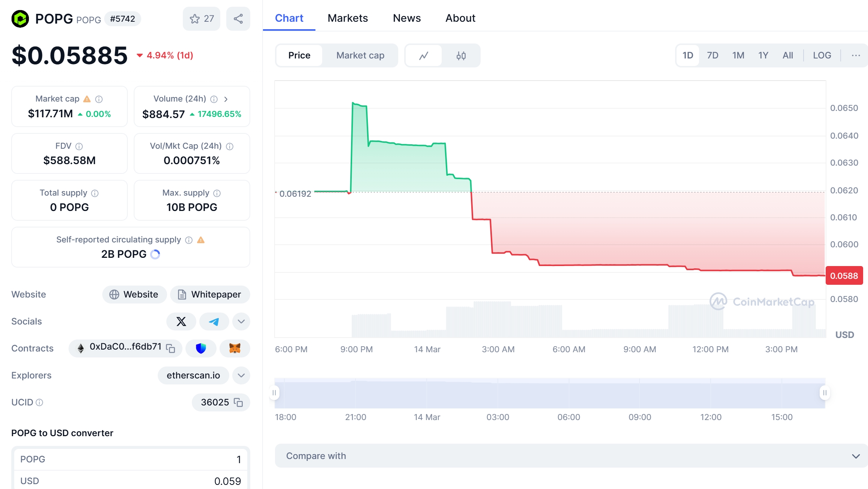
Task: Expand the Explorers etherscan.io dropdown
Action: tap(241, 375)
